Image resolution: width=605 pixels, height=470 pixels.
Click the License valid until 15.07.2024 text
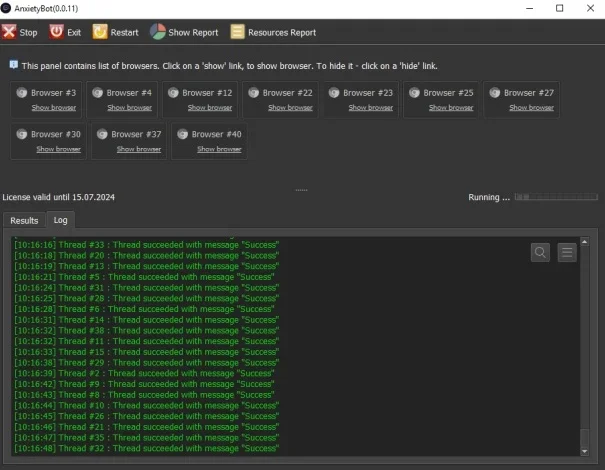pyautogui.click(x=59, y=197)
